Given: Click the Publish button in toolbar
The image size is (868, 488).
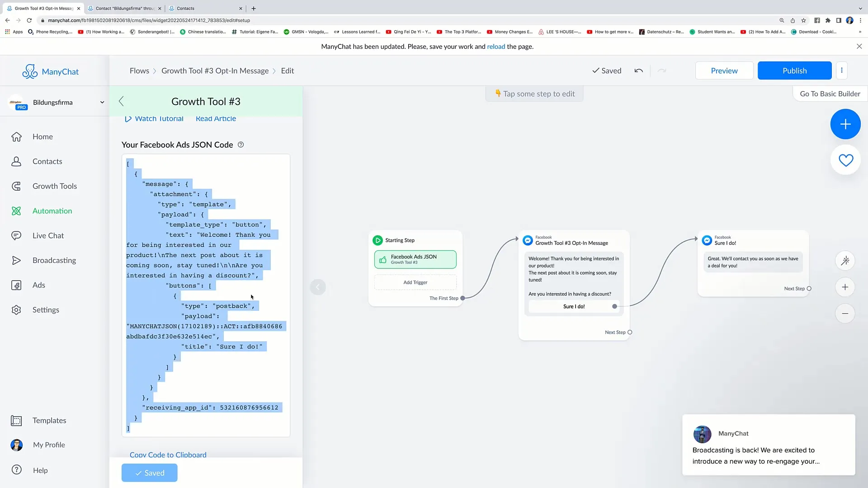Looking at the screenshot, I should [x=795, y=70].
